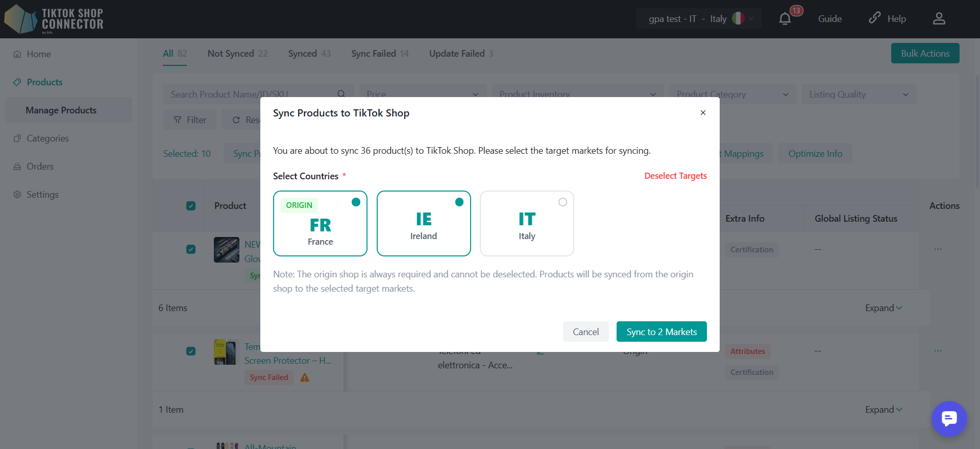Click the Sync Failed status tag
Screen dimensions: 980x449
coord(269,377)
